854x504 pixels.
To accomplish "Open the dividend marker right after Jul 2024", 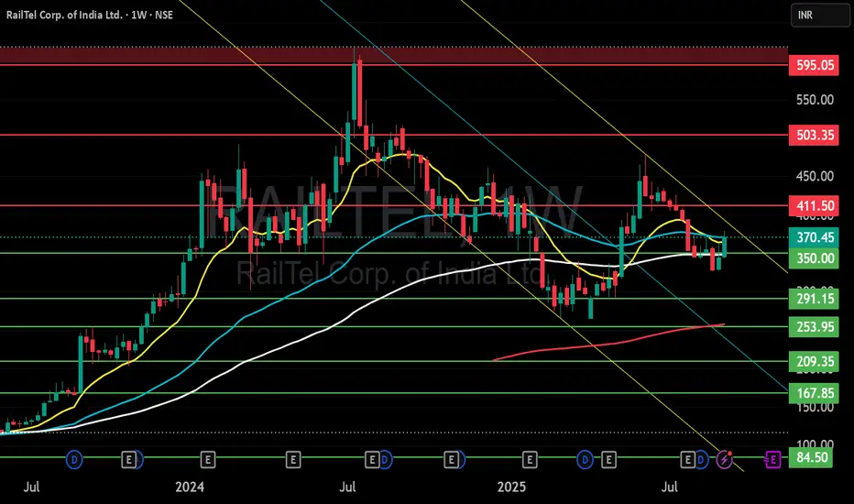I will (385, 460).
